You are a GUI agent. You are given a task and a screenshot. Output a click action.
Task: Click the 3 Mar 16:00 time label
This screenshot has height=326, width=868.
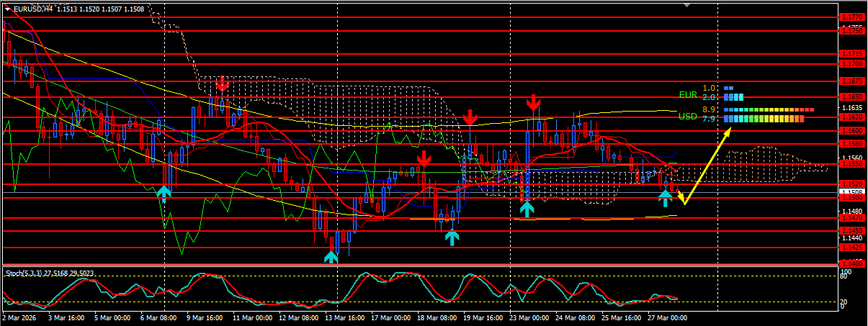(x=66, y=317)
